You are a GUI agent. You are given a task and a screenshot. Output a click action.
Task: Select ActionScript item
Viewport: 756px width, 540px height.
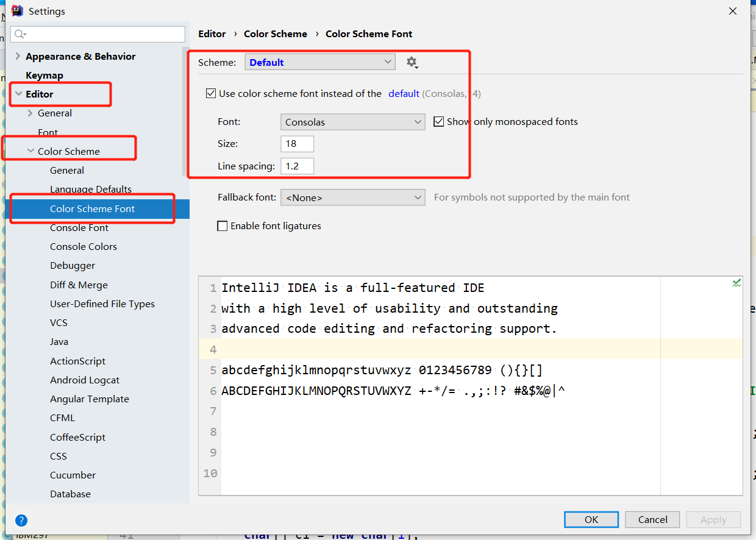pos(77,361)
